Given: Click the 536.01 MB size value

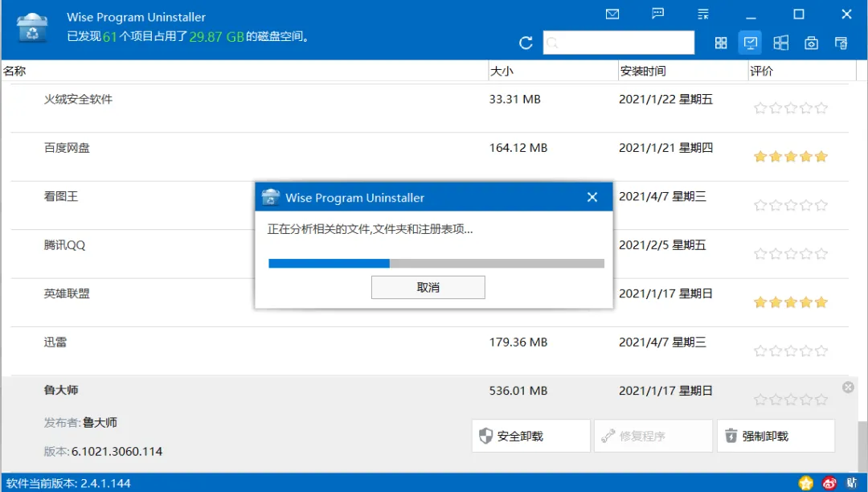Looking at the screenshot, I should pos(518,391).
